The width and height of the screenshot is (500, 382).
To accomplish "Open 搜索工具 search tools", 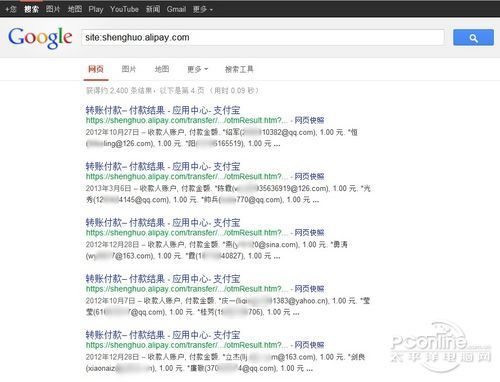I will [239, 69].
